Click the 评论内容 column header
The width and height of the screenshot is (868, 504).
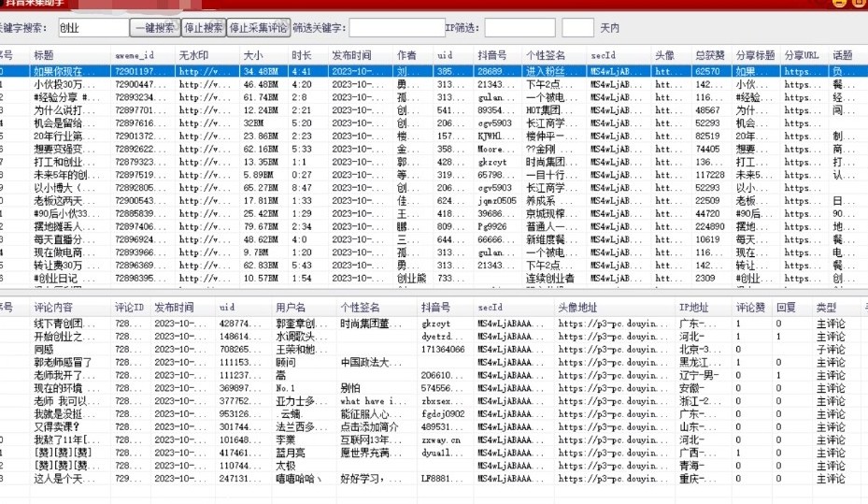coord(53,308)
